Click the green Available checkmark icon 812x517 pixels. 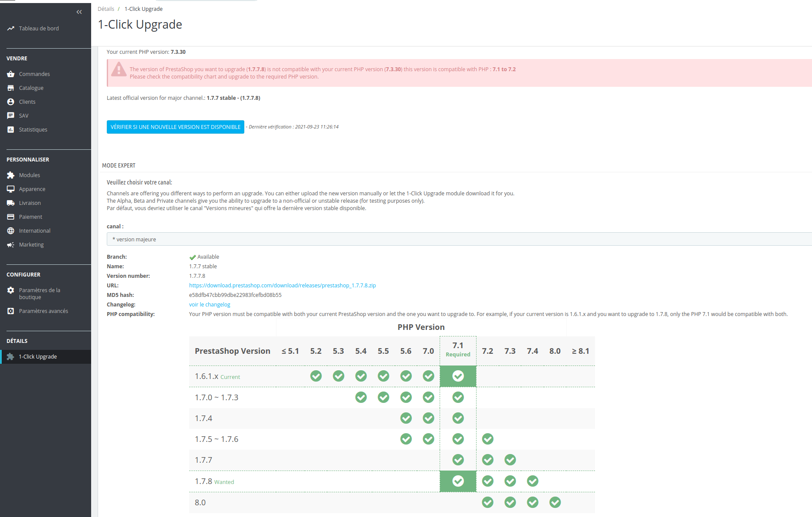click(193, 257)
